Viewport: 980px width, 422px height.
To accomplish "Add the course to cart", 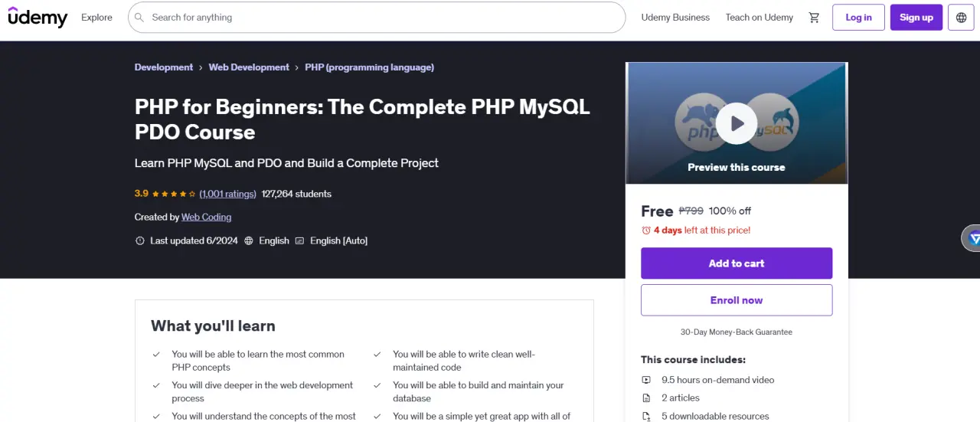I will coord(737,263).
